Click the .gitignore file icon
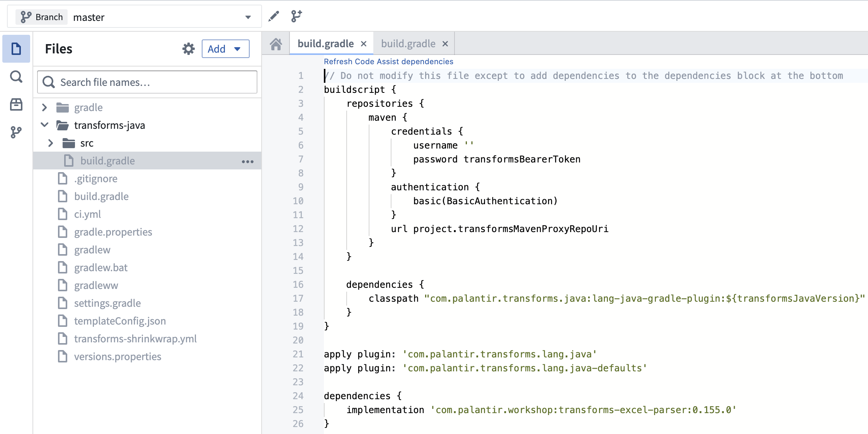Viewport: 868px width, 434px height. click(x=63, y=179)
